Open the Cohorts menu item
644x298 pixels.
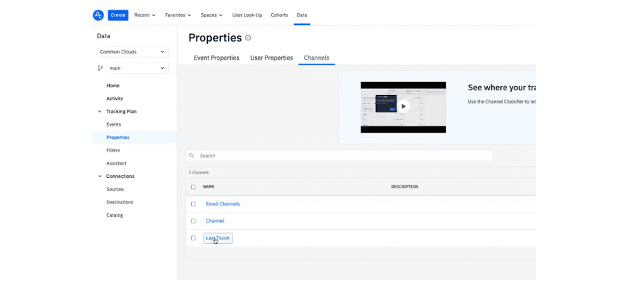(279, 15)
